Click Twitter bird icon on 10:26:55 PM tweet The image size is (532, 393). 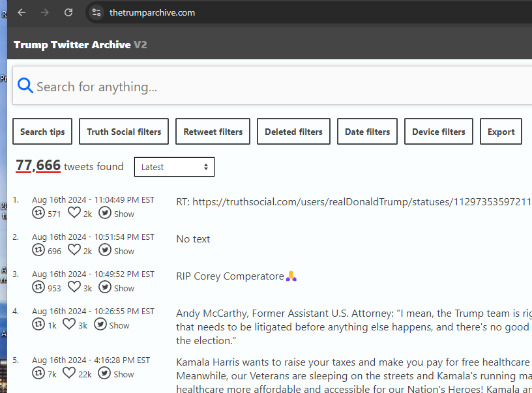click(100, 324)
